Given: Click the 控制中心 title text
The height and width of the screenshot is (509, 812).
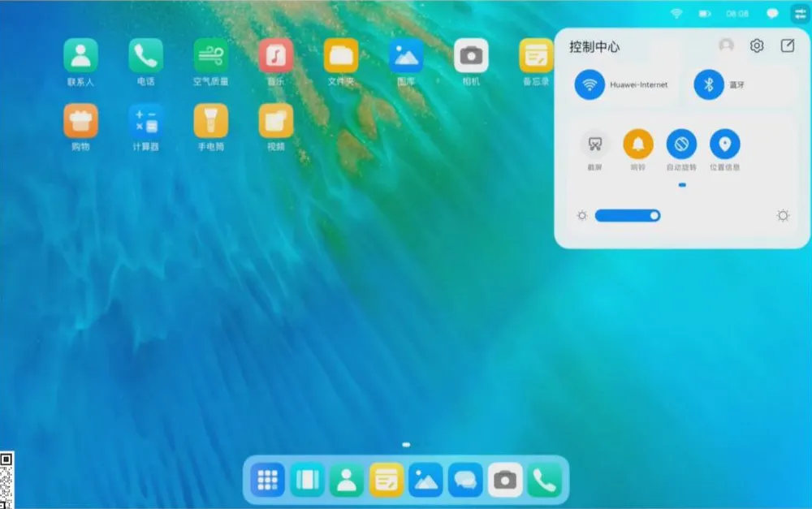Looking at the screenshot, I should pos(594,47).
